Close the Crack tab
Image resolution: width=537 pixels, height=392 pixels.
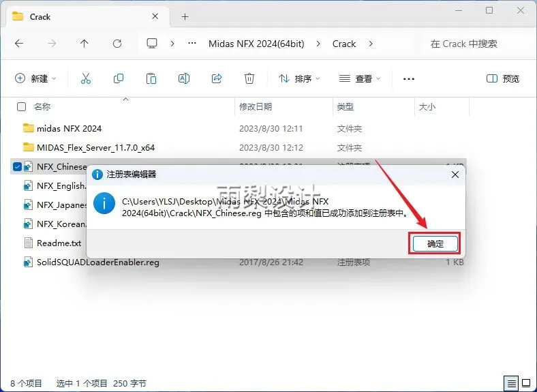pos(155,16)
